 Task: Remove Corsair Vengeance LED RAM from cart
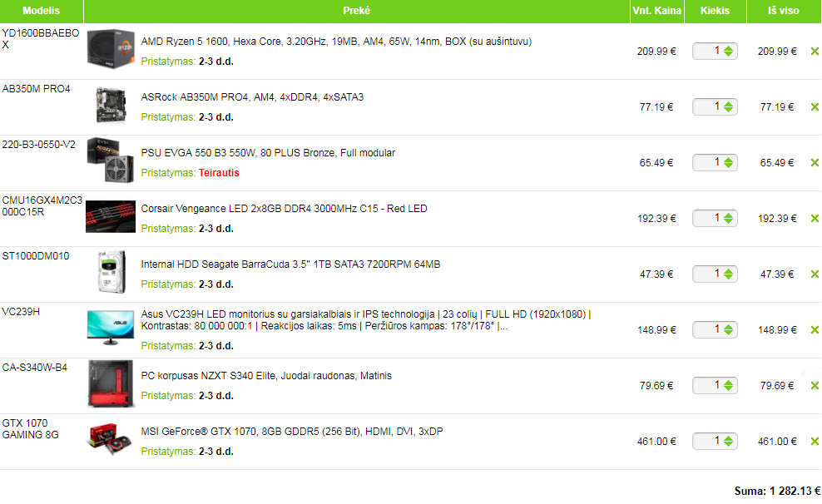(x=815, y=219)
